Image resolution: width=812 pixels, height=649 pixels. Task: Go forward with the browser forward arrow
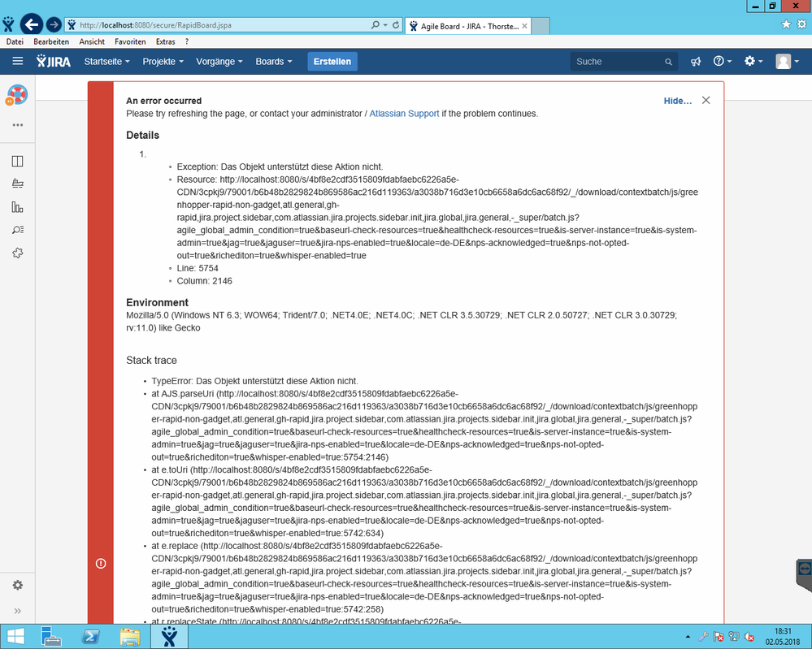(x=54, y=24)
